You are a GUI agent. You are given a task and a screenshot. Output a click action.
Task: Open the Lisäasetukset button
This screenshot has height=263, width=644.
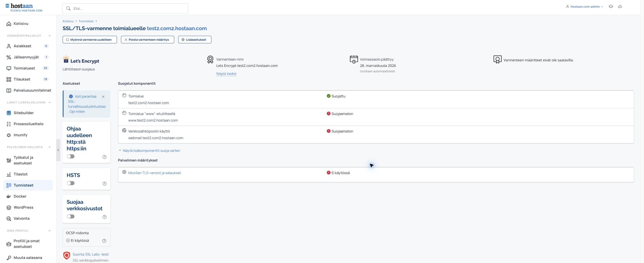coord(195,40)
